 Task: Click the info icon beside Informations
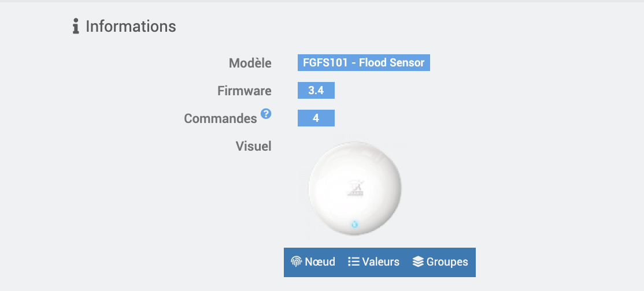tap(76, 26)
